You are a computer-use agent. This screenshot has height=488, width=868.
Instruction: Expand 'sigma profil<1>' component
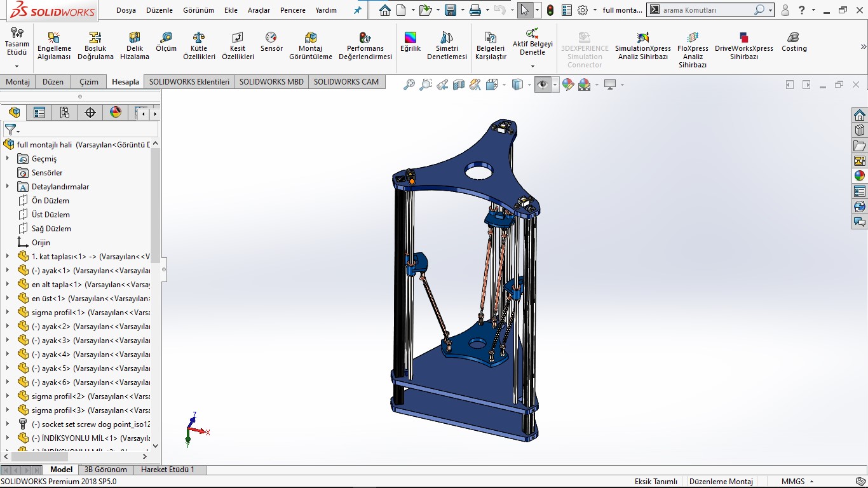[8, 313]
